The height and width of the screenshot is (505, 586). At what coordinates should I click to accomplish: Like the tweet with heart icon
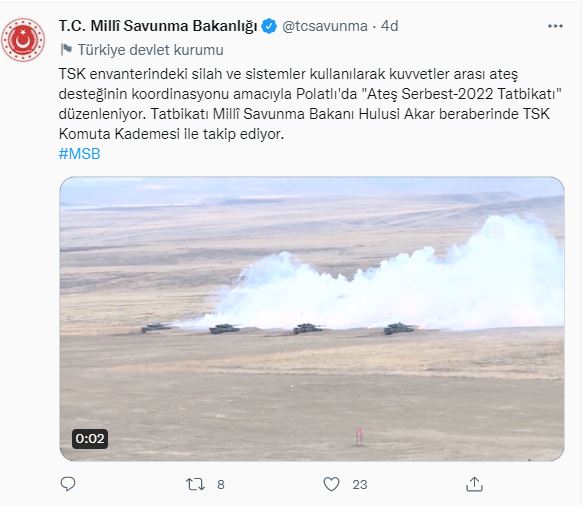click(x=331, y=484)
